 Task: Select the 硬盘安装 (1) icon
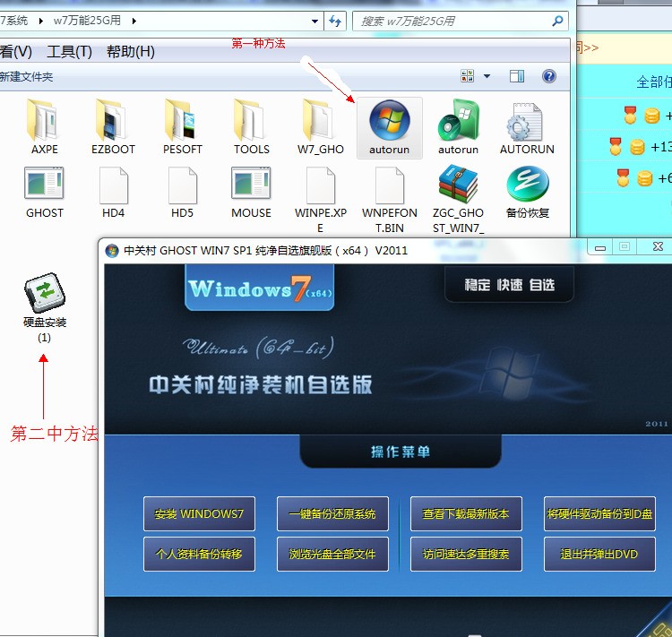tap(45, 308)
